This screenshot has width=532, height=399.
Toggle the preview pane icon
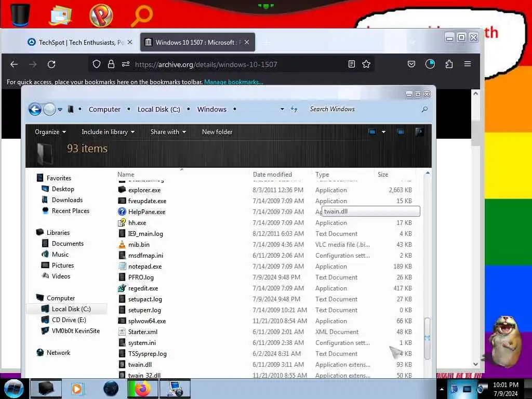(401, 131)
